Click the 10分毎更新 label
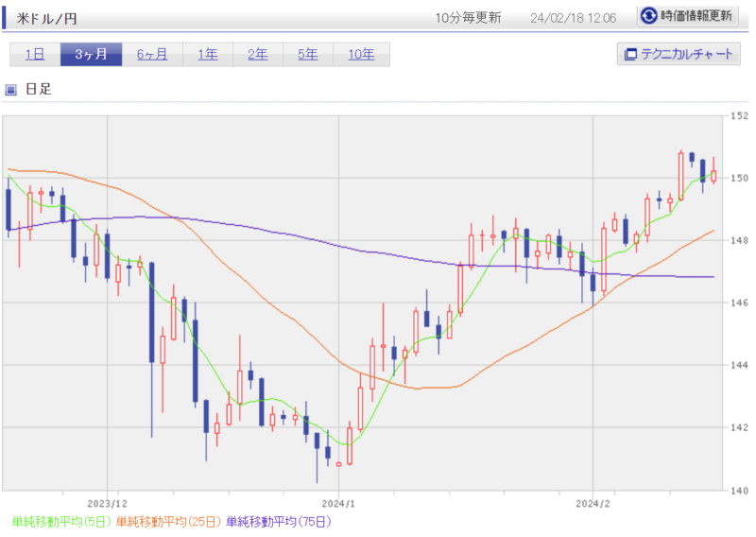 point(468,18)
